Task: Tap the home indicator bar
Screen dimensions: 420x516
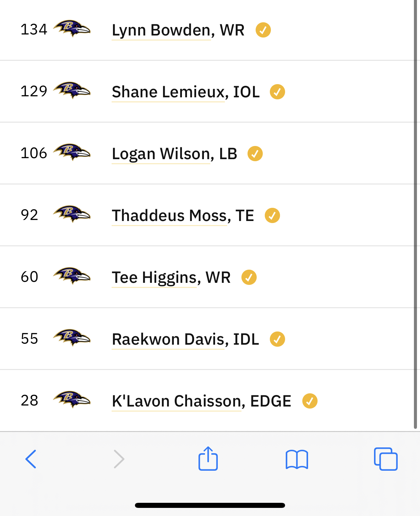Action: pos(210,505)
